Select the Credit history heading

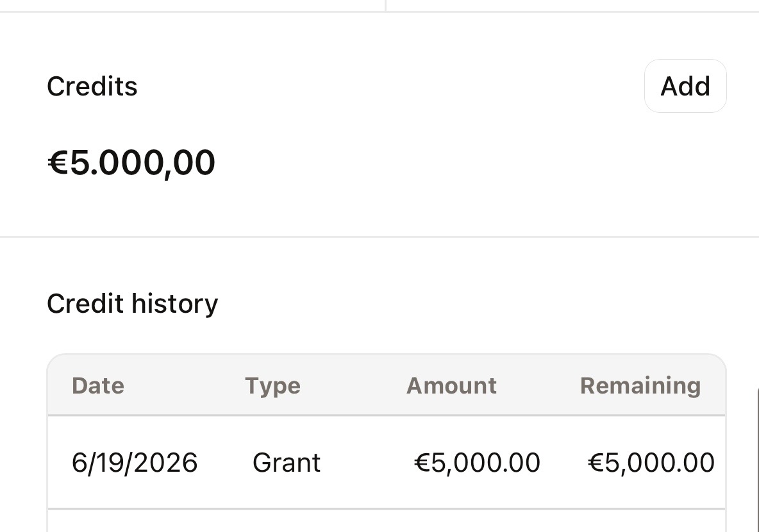click(x=132, y=304)
